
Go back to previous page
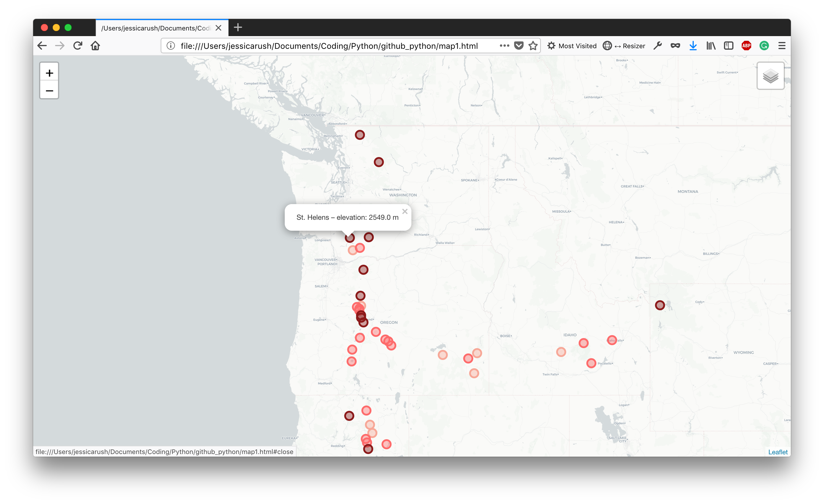42,46
